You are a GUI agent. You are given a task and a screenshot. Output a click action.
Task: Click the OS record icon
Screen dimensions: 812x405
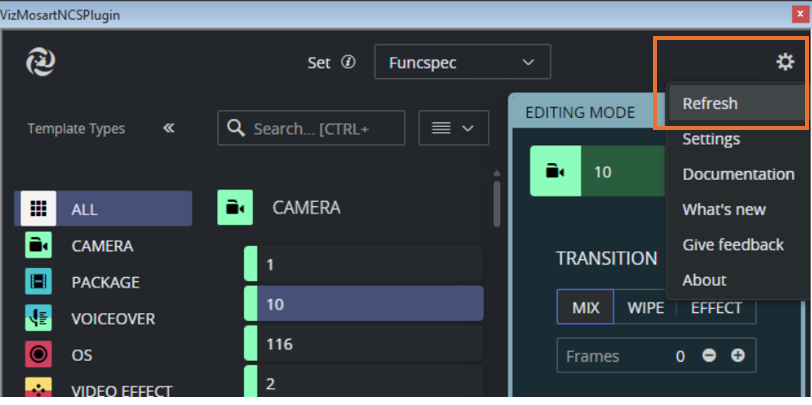pos(38,355)
